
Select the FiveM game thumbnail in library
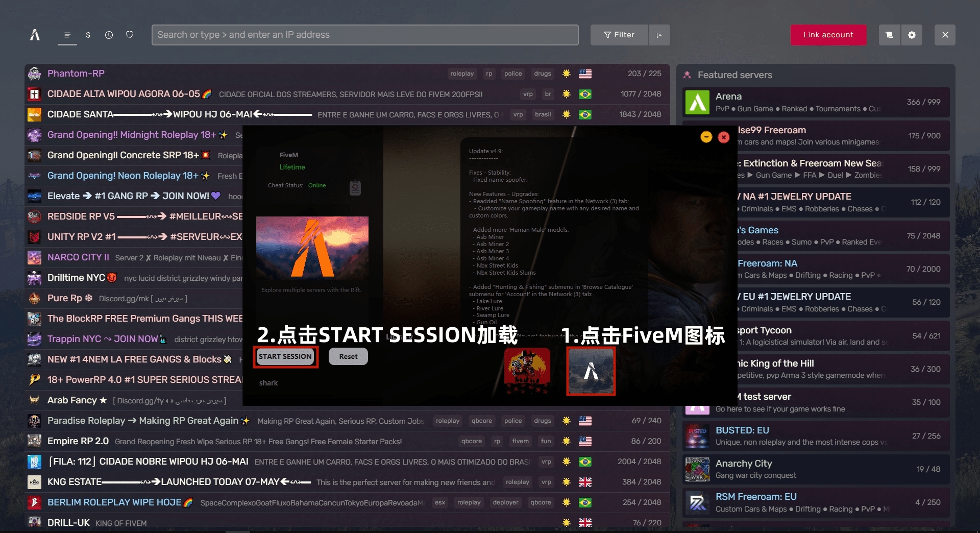pyautogui.click(x=591, y=371)
